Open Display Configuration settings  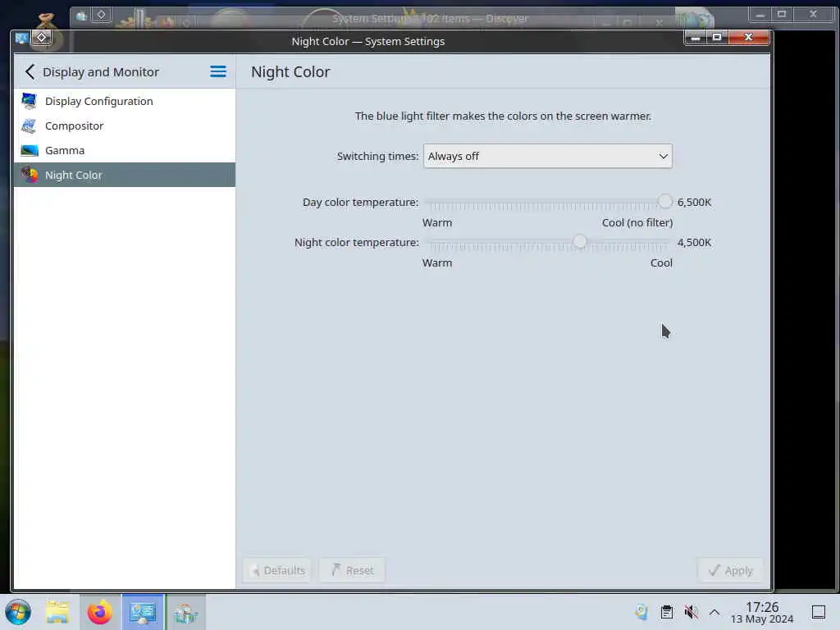pyautogui.click(x=125, y=101)
